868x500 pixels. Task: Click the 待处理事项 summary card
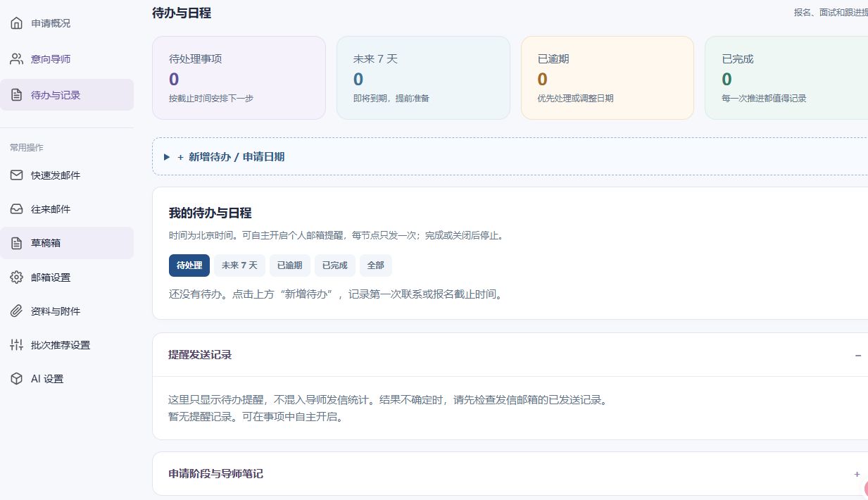point(239,78)
